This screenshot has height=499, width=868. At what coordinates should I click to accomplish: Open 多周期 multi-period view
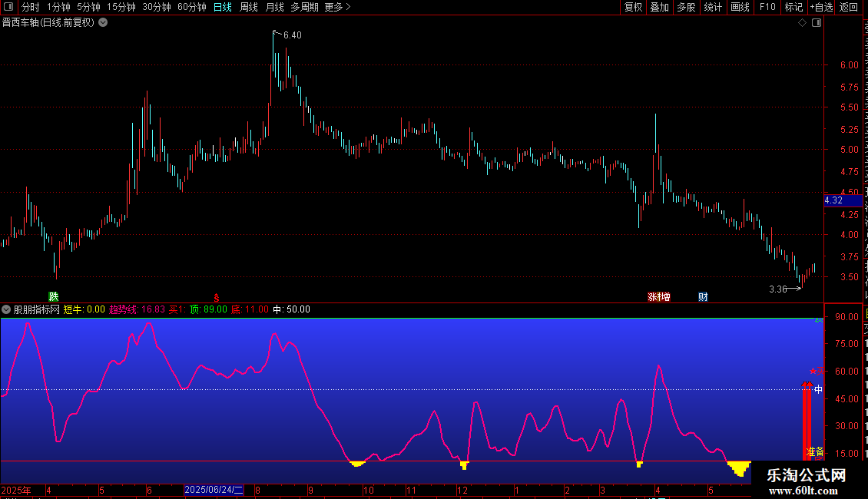point(304,7)
